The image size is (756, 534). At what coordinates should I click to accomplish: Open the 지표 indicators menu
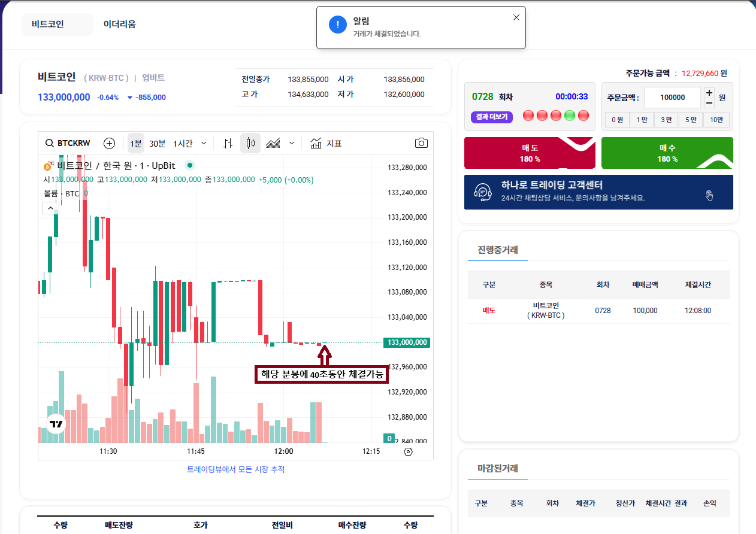pyautogui.click(x=326, y=143)
